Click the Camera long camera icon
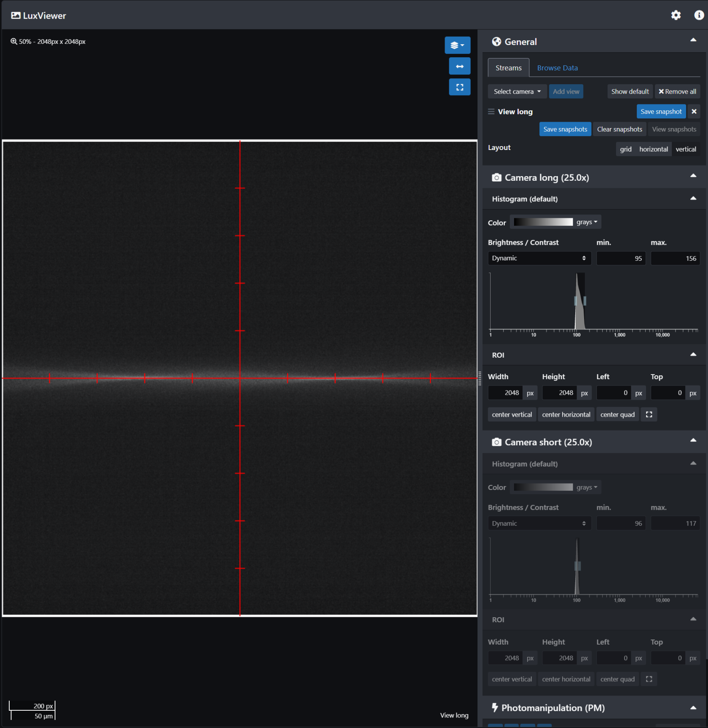This screenshot has height=728, width=708. [496, 178]
